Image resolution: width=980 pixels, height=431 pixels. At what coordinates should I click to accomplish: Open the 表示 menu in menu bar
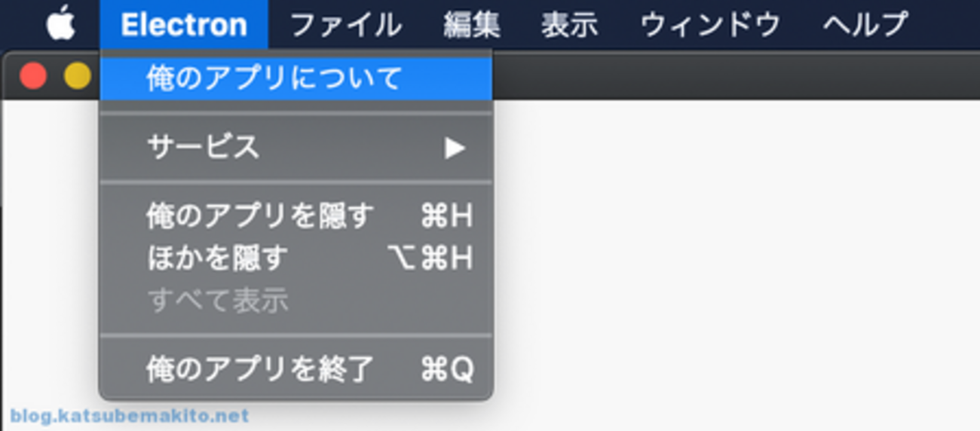569,24
